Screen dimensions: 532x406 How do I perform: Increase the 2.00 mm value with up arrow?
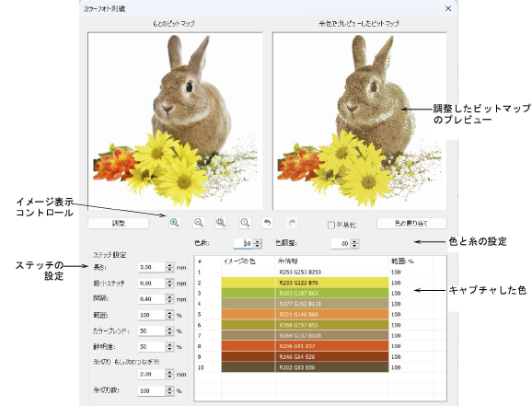pyautogui.click(x=169, y=372)
